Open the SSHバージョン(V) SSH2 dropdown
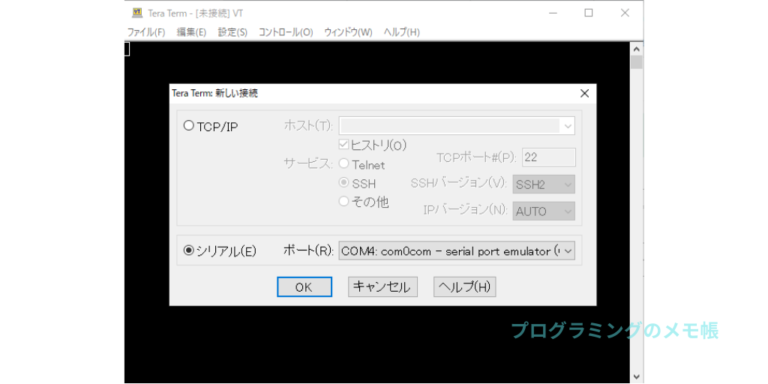The image size is (768, 384). pos(544,185)
